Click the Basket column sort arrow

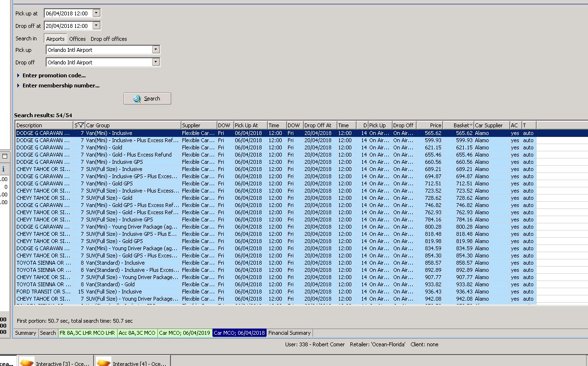[471, 125]
